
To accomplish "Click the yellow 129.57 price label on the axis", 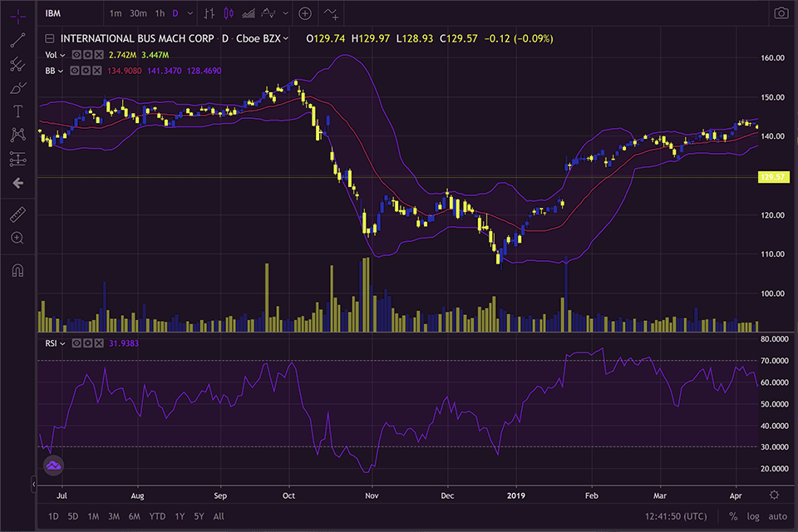I will pyautogui.click(x=772, y=177).
